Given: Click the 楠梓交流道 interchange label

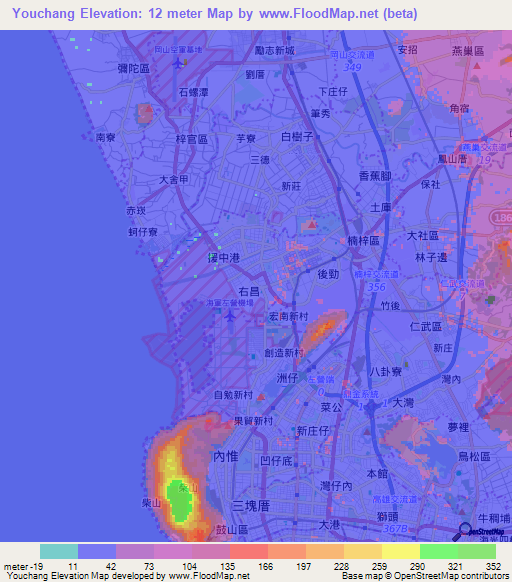Looking at the screenshot, I should [376, 274].
